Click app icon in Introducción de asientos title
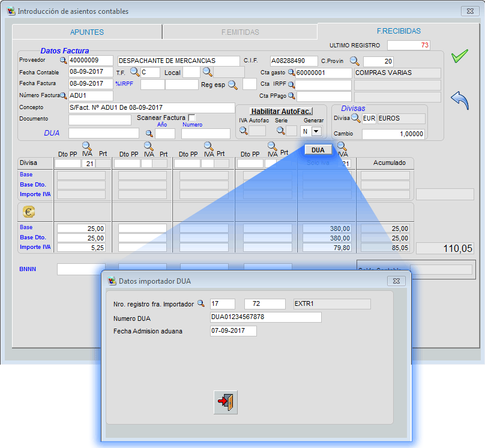The width and height of the screenshot is (485, 448). click(x=11, y=11)
